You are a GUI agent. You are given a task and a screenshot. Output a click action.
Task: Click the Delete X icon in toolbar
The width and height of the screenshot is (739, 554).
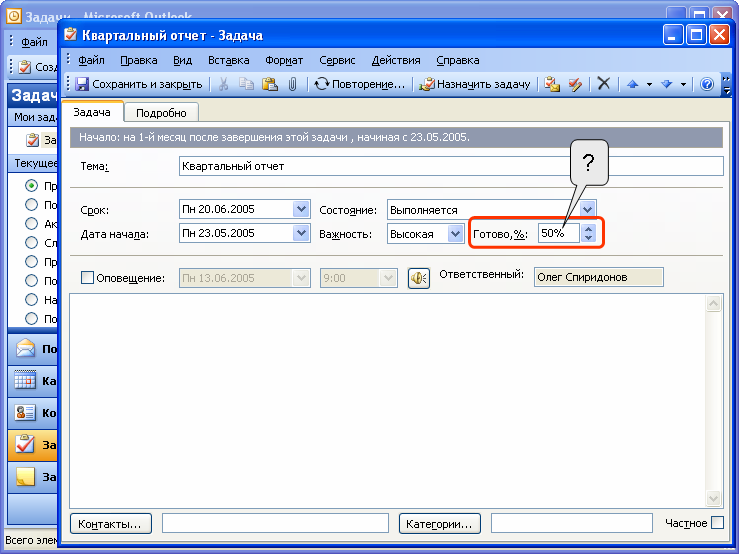tap(604, 83)
